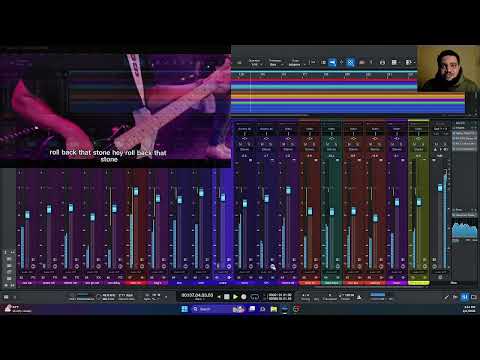Open the Windows Start menu

[x=184, y=309]
